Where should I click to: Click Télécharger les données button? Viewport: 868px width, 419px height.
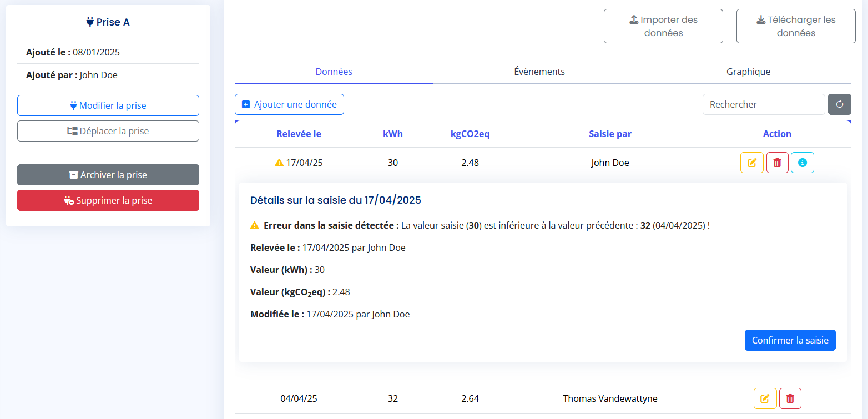pos(795,26)
